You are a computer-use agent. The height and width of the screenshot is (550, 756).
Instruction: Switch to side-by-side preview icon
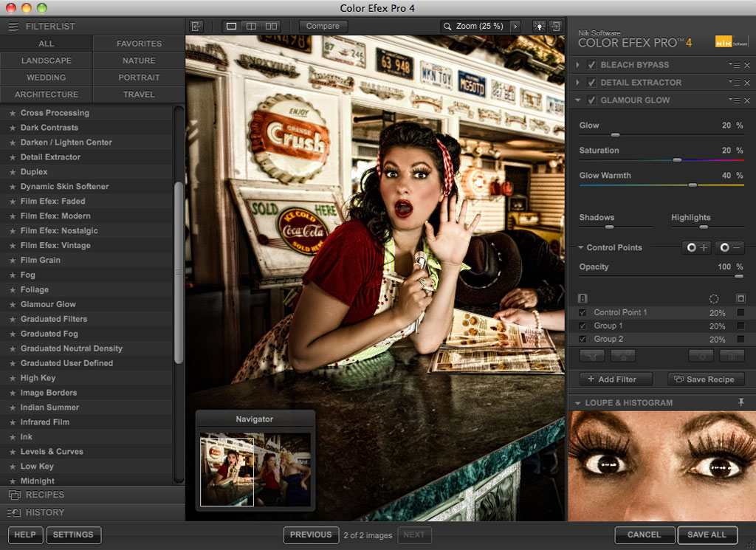[x=271, y=27]
